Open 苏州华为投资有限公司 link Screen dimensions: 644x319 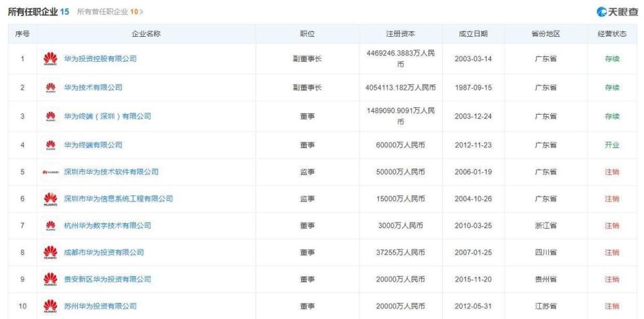click(x=100, y=306)
